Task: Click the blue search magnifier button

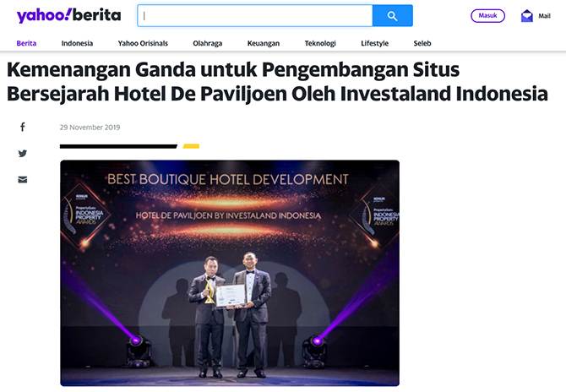Action: (392, 15)
